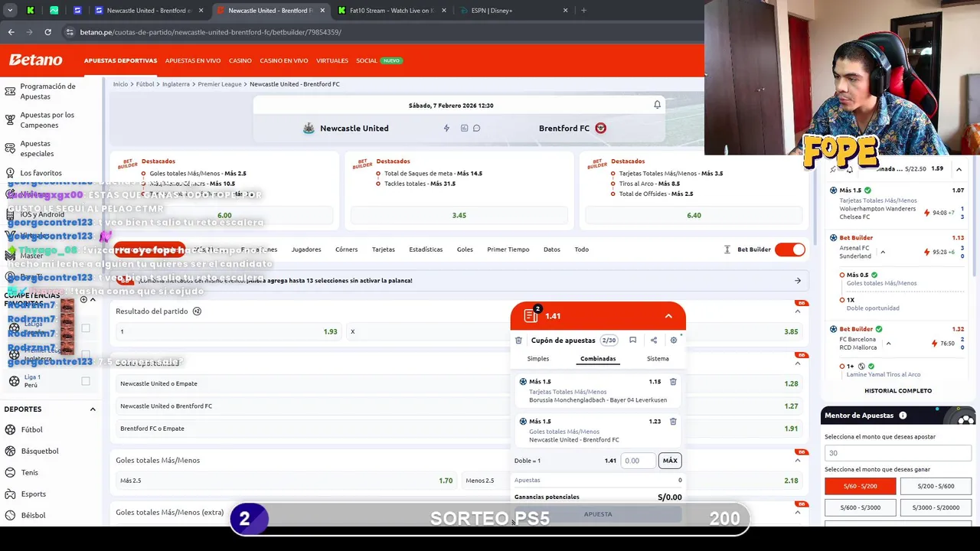The image size is (980, 551).
Task: Click the Básquetbol icon in sidebar
Action: (x=10, y=451)
